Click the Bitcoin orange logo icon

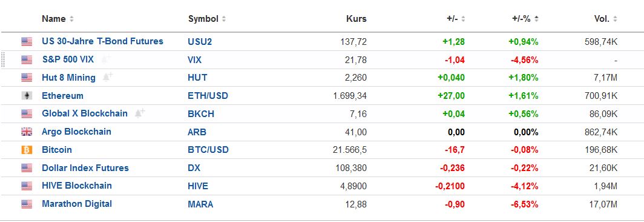point(27,150)
